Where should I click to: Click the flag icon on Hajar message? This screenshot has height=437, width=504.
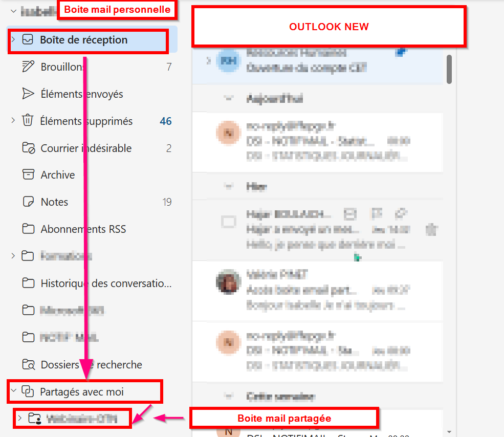tap(377, 213)
